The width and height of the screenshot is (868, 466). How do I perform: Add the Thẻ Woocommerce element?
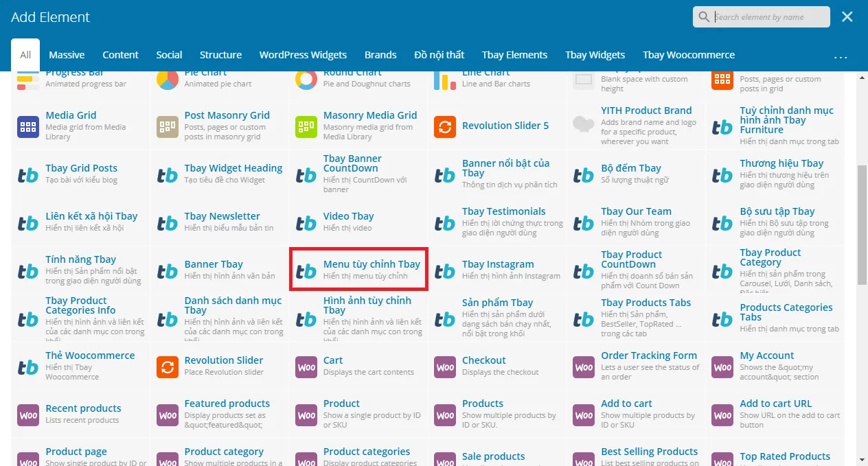point(81,367)
